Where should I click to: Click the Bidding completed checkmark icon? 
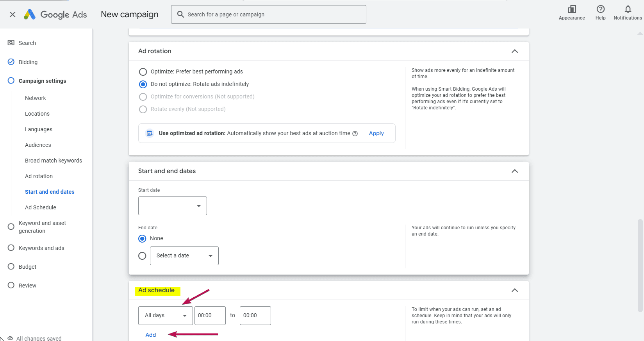[x=11, y=62]
